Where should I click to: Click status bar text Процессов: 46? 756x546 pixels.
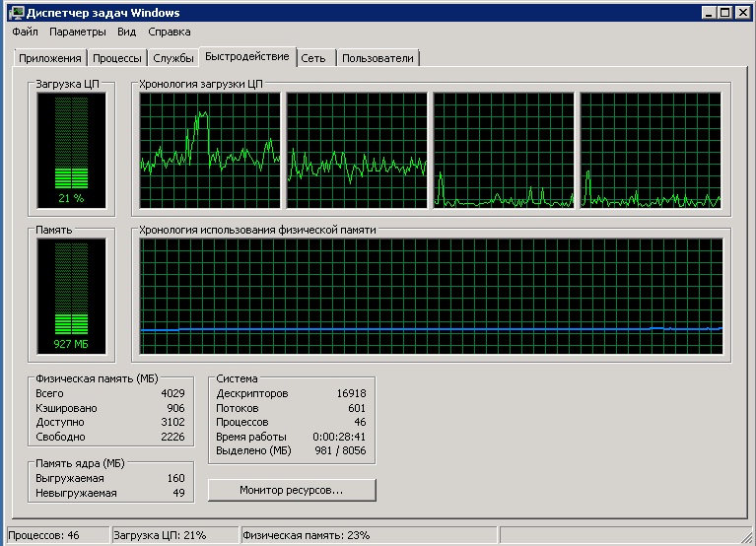[43, 535]
